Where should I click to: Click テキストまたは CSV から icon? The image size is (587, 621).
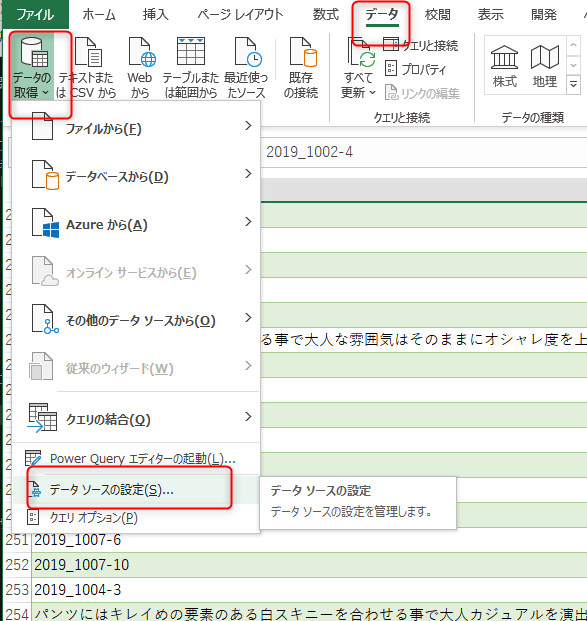89,51
